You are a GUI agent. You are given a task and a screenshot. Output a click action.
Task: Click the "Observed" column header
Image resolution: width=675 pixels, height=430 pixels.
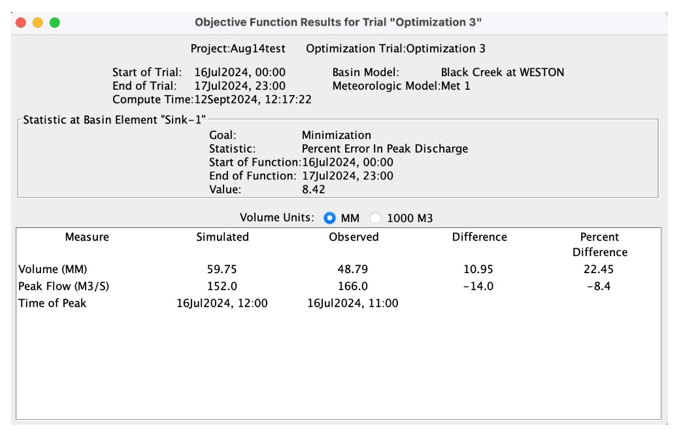click(x=354, y=237)
